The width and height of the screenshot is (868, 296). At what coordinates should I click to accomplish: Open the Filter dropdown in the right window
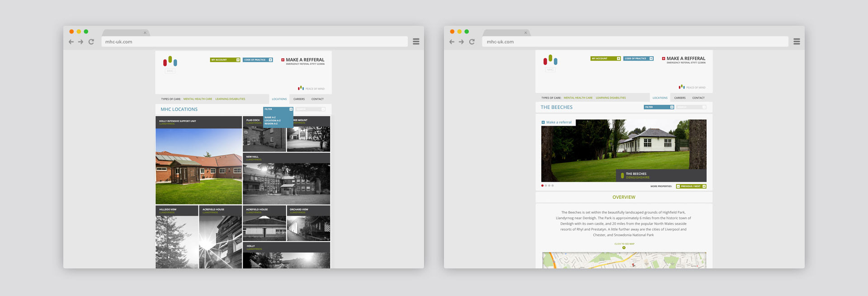[659, 107]
